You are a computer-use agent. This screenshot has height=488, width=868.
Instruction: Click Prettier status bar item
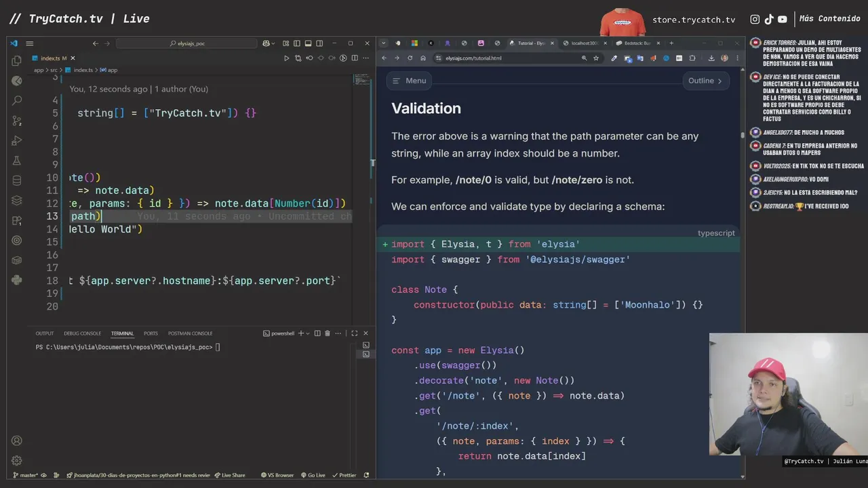[344, 475]
